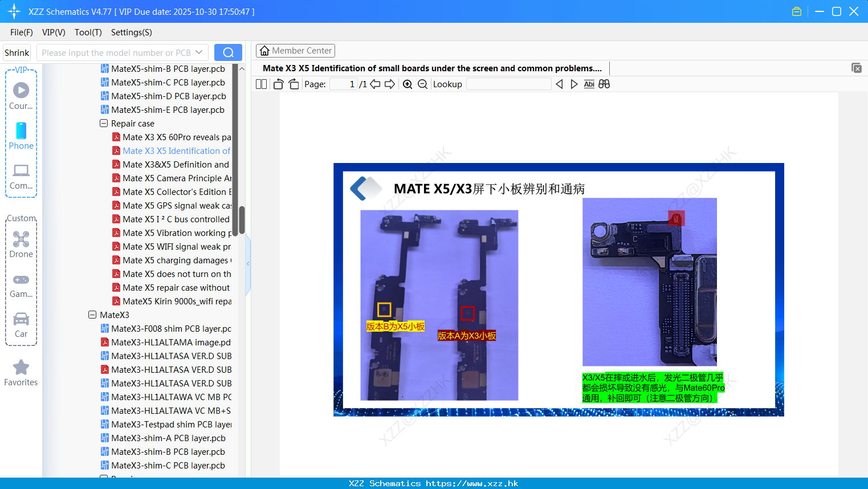
Task: Open the Car category
Action: pyautogui.click(x=21, y=325)
